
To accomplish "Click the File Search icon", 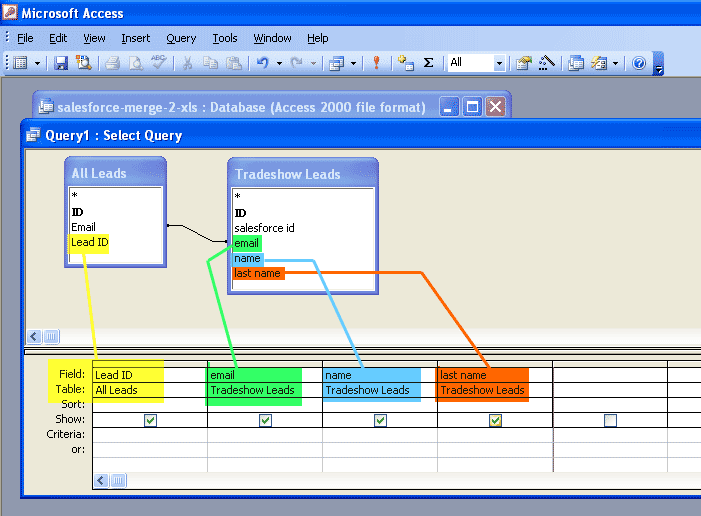I will [x=84, y=63].
